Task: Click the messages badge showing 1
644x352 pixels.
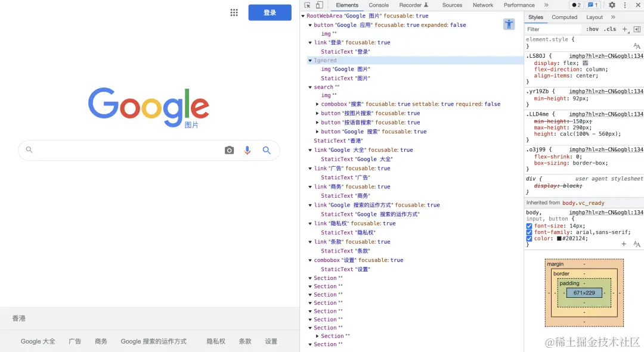Action: tap(593, 5)
